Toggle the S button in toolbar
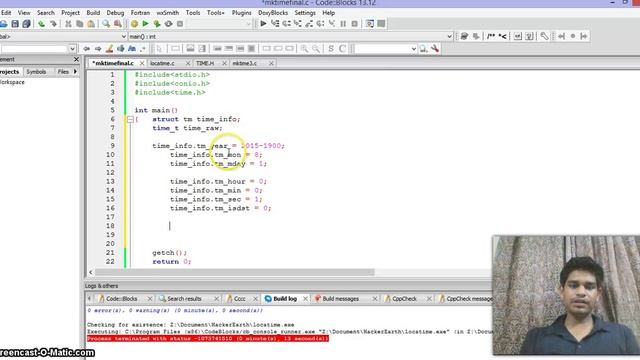The height and width of the screenshot is (360, 640). pyautogui.click(x=331, y=49)
